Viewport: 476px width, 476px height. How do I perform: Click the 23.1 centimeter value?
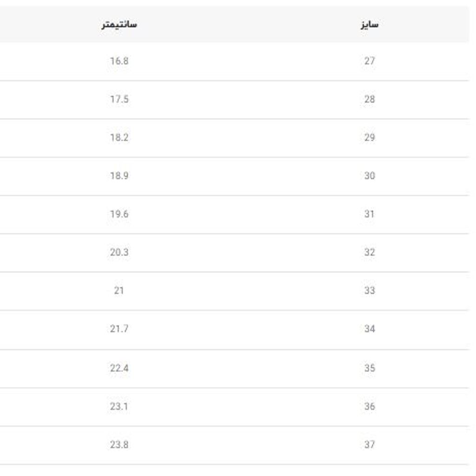click(119, 406)
